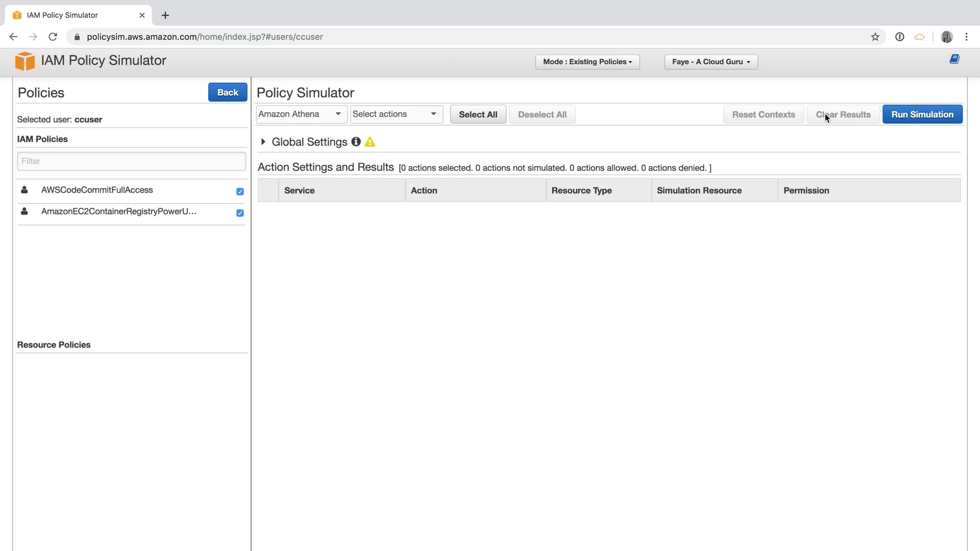Click the Select All button
The height and width of the screenshot is (551, 980).
[478, 115]
